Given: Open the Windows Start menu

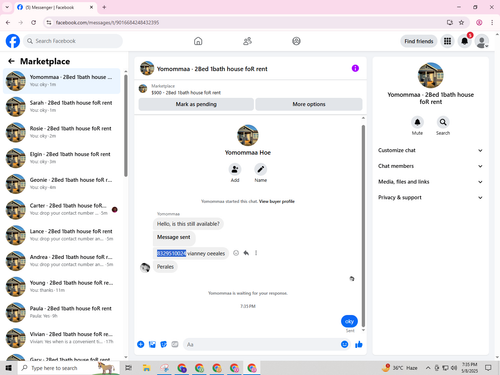Looking at the screenshot, I should (x=9, y=368).
